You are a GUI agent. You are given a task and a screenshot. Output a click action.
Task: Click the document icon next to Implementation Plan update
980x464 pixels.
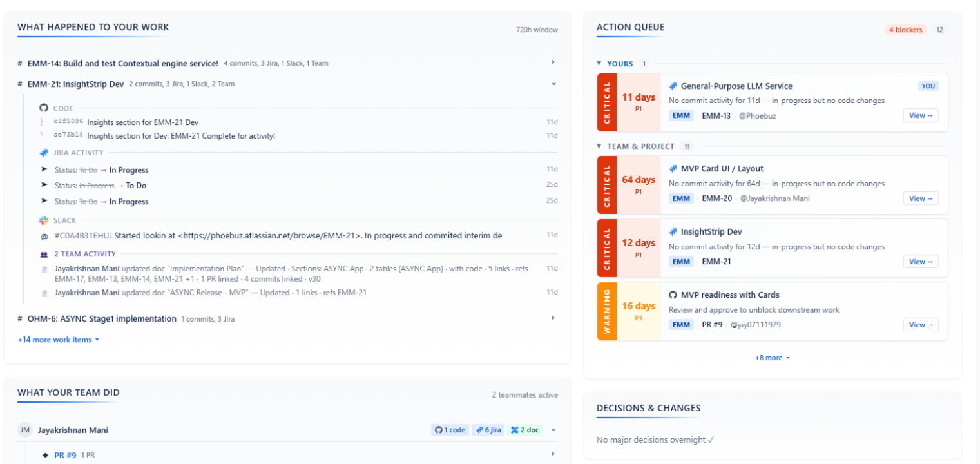[44, 267]
